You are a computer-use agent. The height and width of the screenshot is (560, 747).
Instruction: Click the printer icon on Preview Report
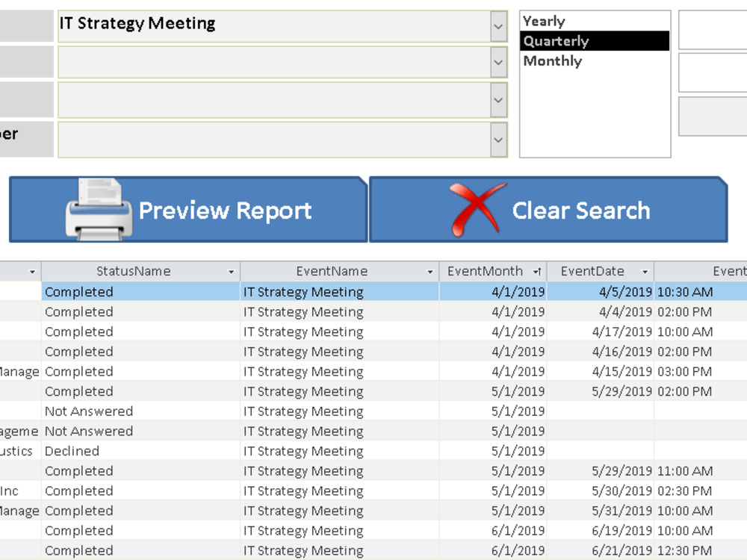[99, 209]
